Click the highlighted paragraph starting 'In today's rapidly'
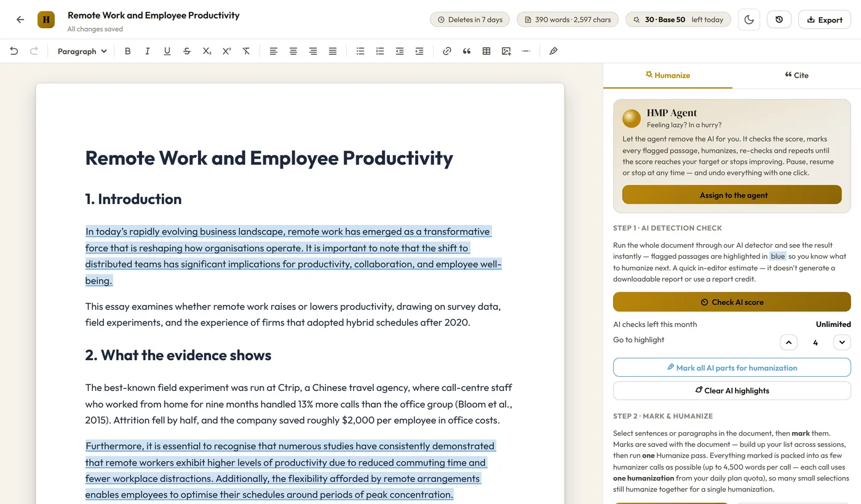Image resolution: width=861 pixels, height=504 pixels. tap(293, 256)
